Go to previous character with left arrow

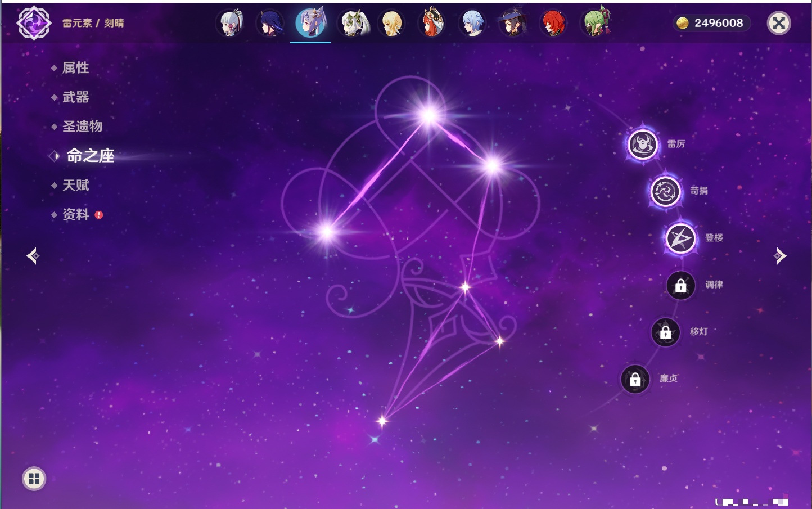coord(33,256)
